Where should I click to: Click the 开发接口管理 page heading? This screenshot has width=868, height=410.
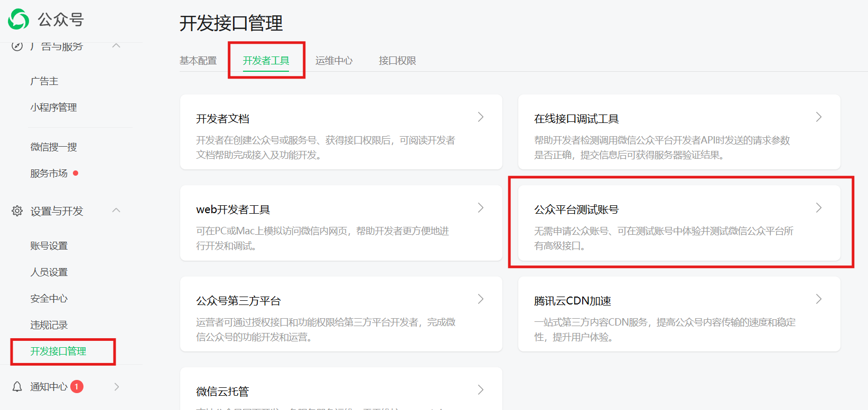pos(231,23)
